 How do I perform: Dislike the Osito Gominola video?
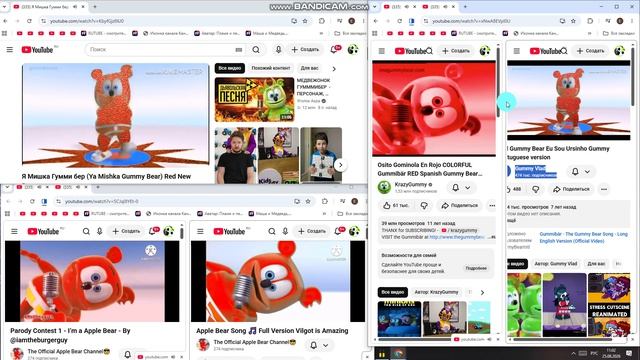click(424, 206)
